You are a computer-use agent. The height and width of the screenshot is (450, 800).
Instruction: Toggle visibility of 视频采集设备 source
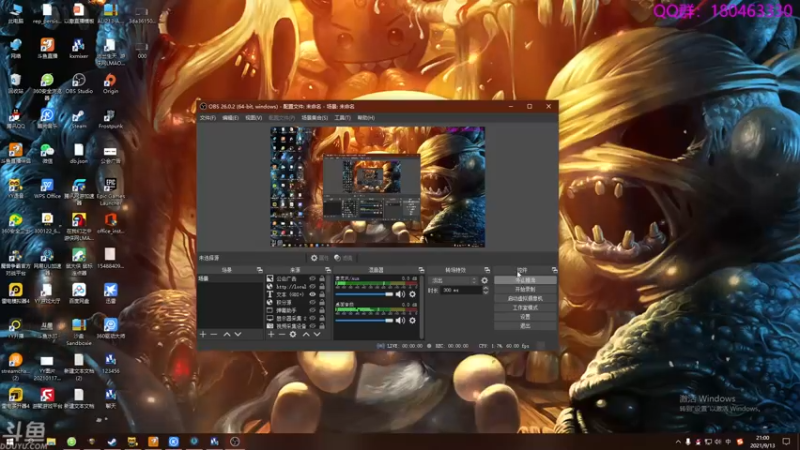click(312, 326)
